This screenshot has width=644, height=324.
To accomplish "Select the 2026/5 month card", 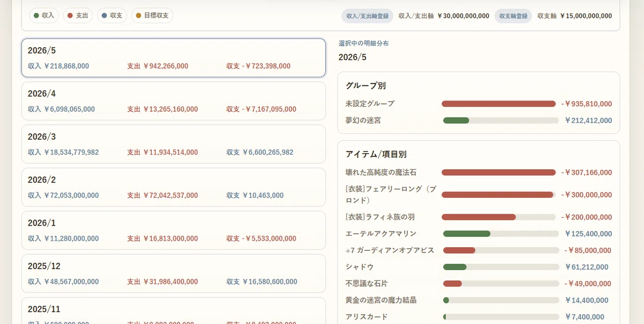I will coord(173,58).
